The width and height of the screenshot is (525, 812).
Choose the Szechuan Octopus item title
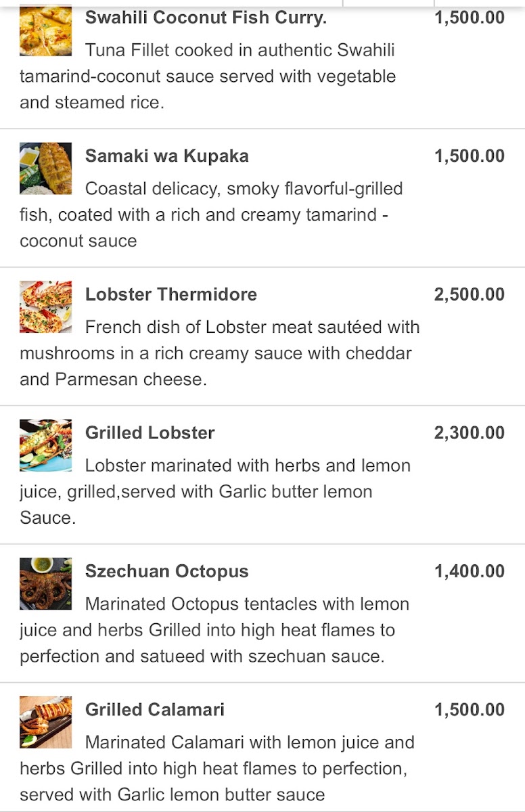pyautogui.click(x=166, y=571)
